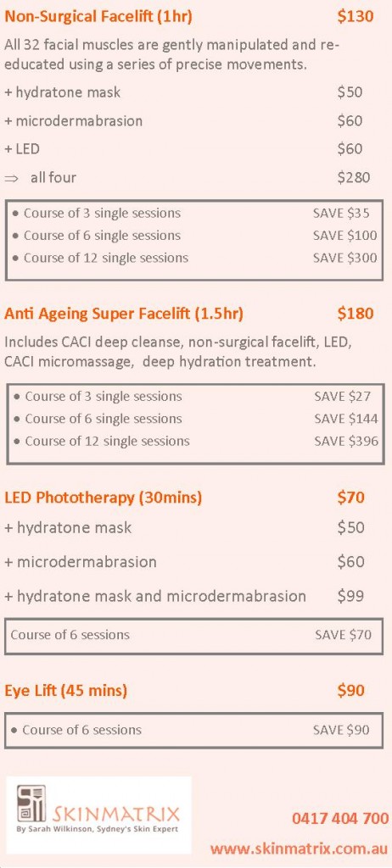Click the $180 super facelift price

[356, 314]
